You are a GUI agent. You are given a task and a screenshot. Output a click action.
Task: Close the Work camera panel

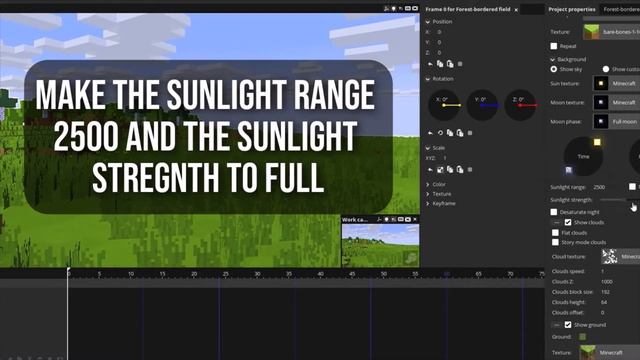[x=415, y=220]
